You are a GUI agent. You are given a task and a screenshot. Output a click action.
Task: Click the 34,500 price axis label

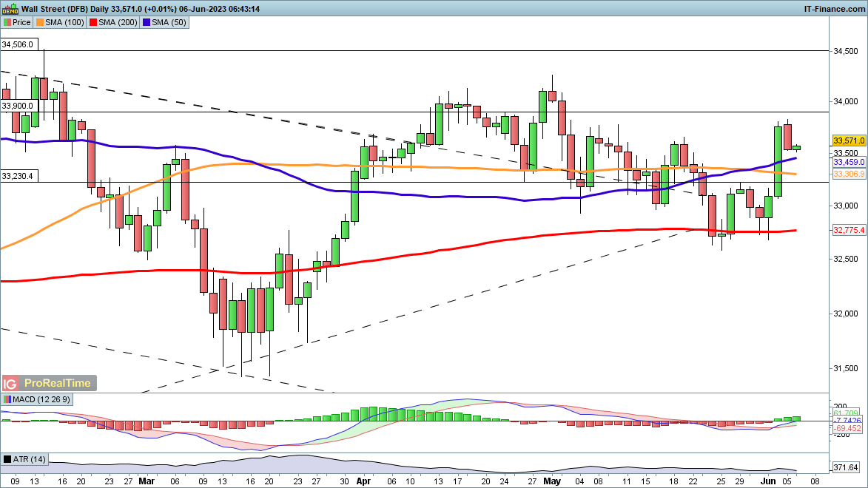[x=846, y=52]
